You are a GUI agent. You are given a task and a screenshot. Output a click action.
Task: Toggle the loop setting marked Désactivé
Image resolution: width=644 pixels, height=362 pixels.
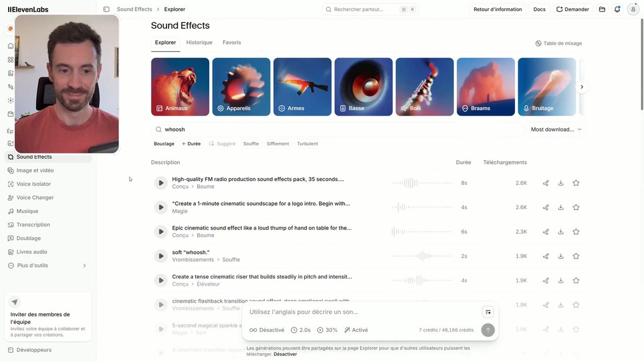(x=267, y=330)
